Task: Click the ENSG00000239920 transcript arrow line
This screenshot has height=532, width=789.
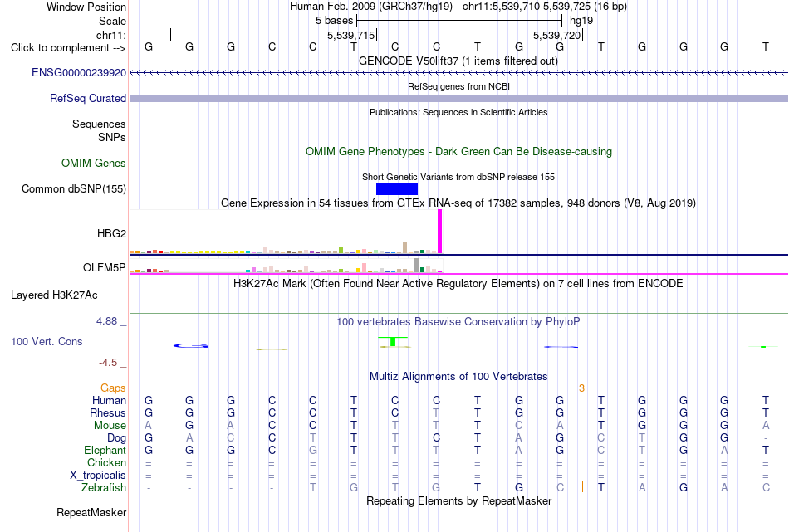Action: [458, 73]
